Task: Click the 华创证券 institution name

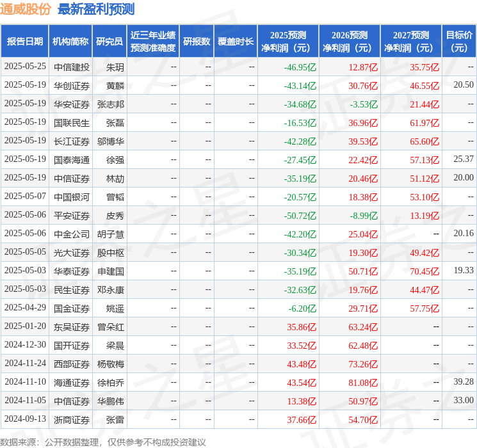Action: click(71, 85)
